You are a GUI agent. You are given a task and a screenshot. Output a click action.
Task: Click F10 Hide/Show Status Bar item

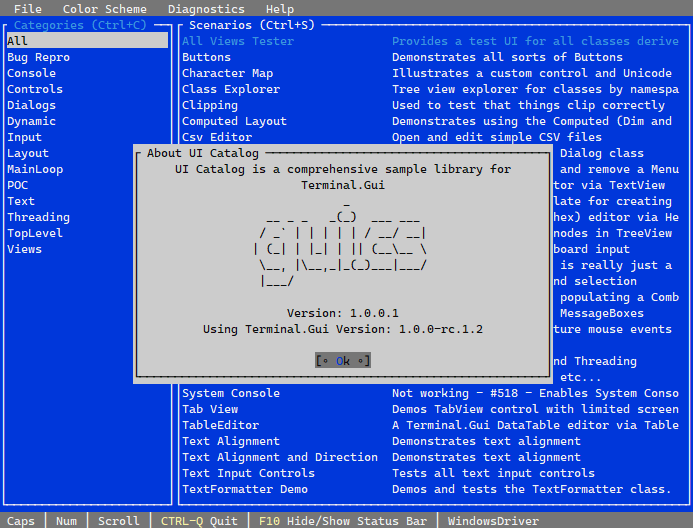343,521
